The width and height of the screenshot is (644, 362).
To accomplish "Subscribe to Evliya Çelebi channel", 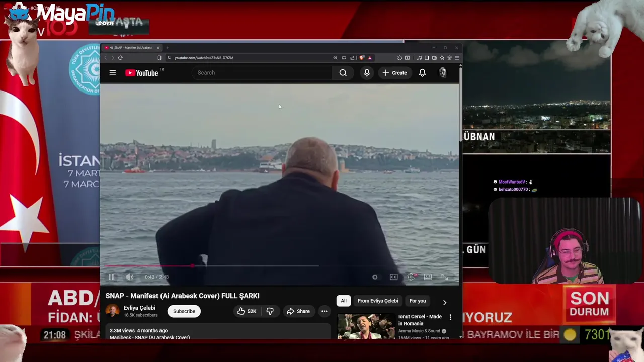I will click(184, 311).
